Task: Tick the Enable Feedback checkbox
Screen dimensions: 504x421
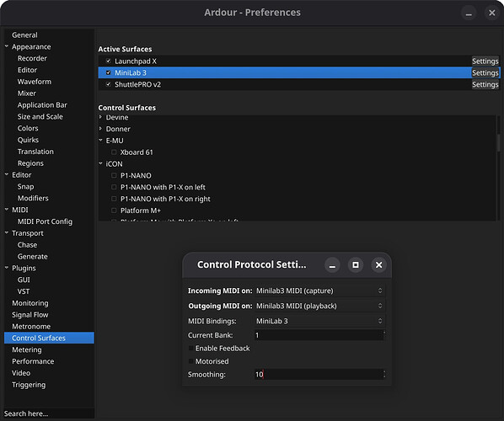Action: (x=191, y=349)
